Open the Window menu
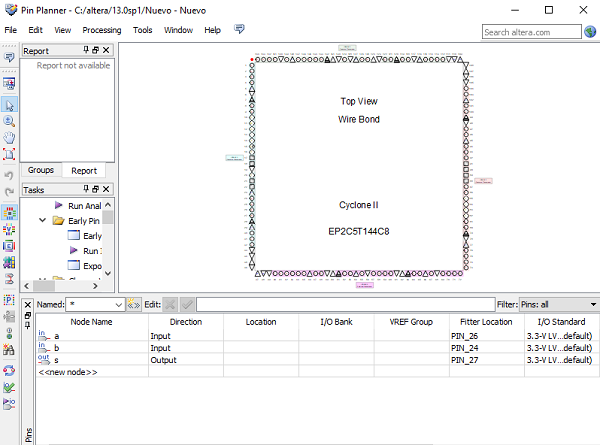 tap(178, 30)
